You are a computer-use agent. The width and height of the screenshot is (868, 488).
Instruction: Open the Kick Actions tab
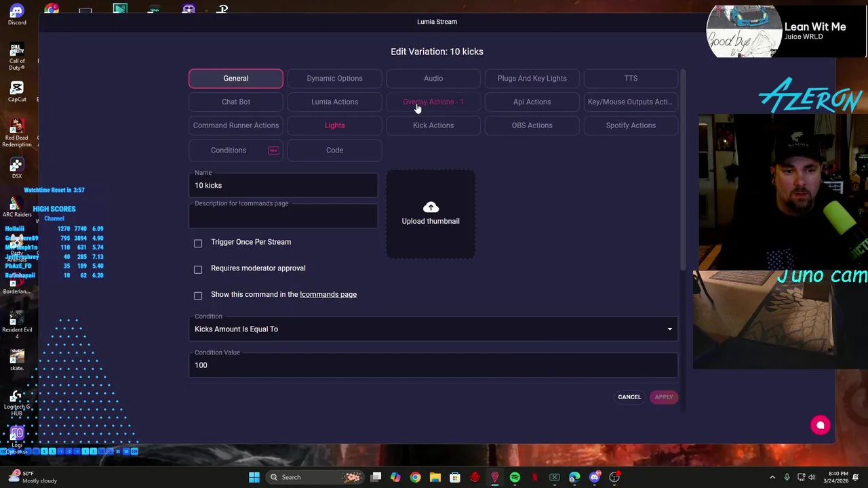pos(433,125)
